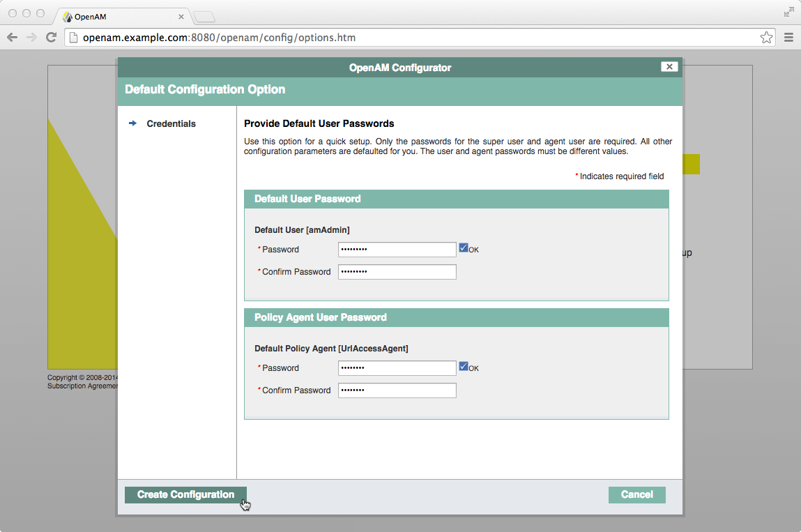
Task: Click the Create Configuration button
Action: [x=185, y=494]
